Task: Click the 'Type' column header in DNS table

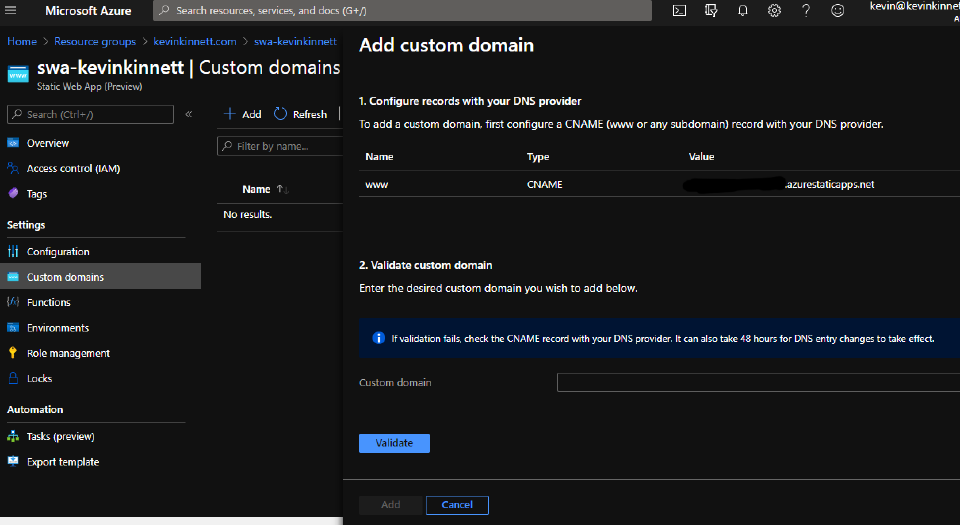Action: 538,157
